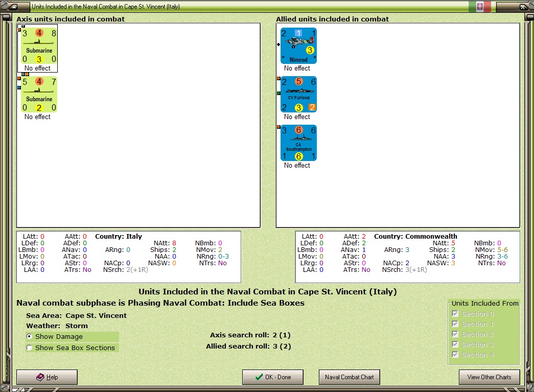The width and height of the screenshot is (534, 392).
Task: Select the Nimrod aircraft unit counter
Action: pyautogui.click(x=298, y=46)
